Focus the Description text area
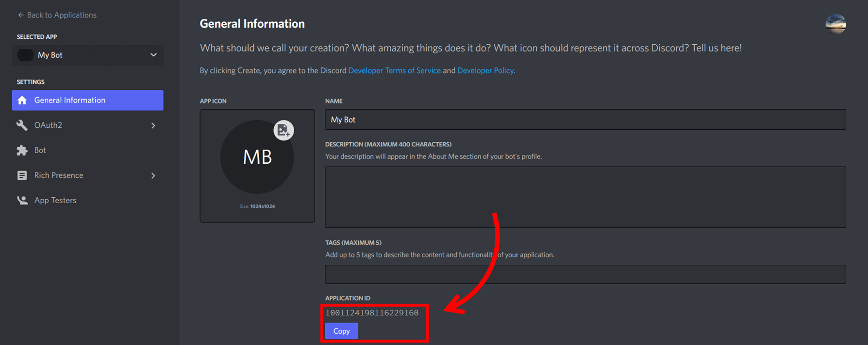This screenshot has height=345, width=868. [x=585, y=197]
